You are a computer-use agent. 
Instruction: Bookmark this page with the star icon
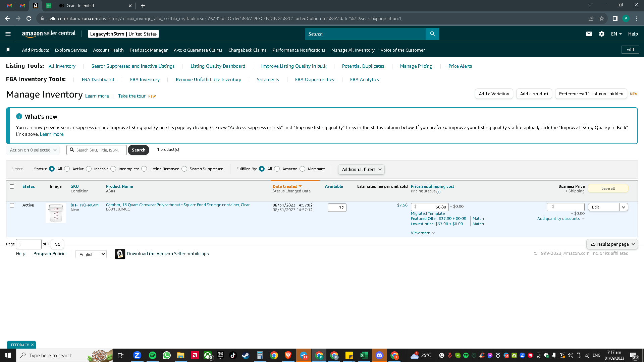[602, 18]
